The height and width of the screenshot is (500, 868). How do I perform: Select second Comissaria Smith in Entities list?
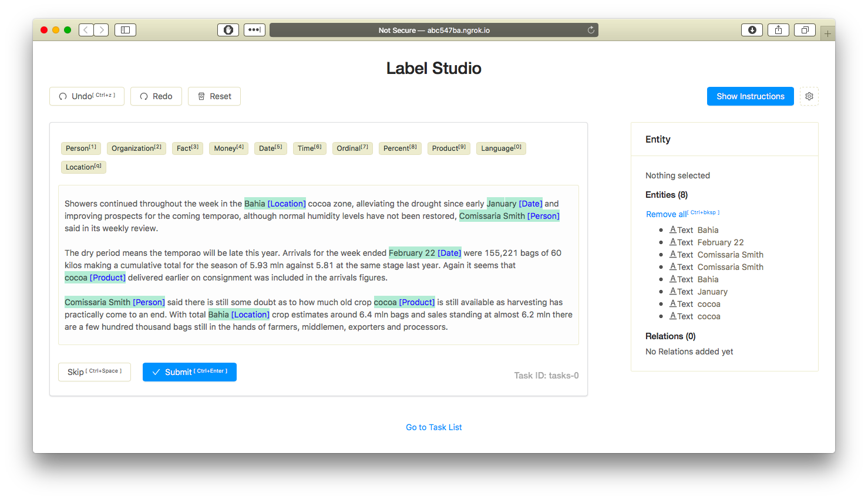716,267
